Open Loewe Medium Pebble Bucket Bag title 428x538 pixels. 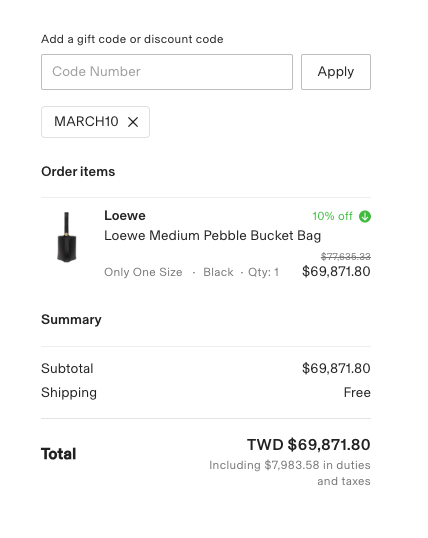point(212,236)
